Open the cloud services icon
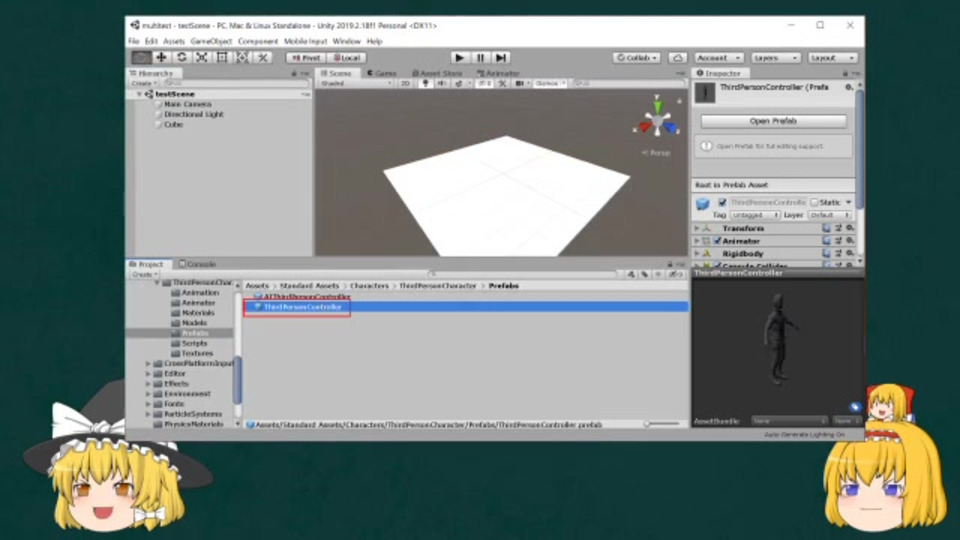This screenshot has height=540, width=960. point(677,58)
